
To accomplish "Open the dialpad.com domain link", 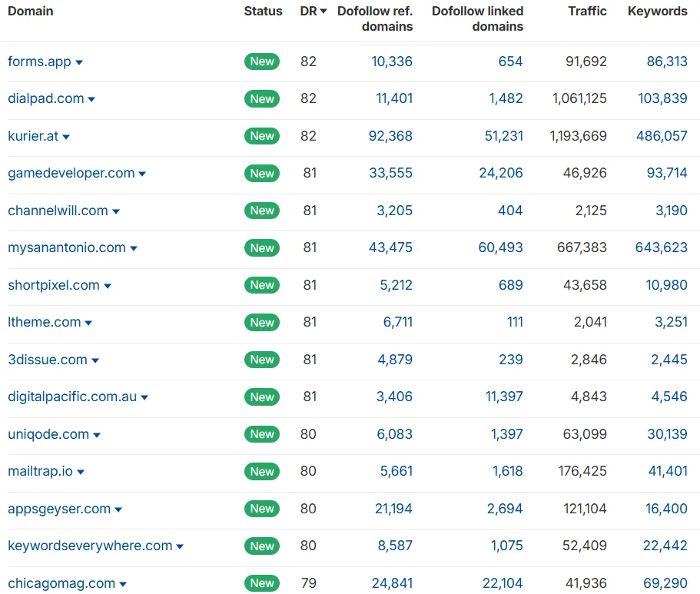I will click(46, 98).
